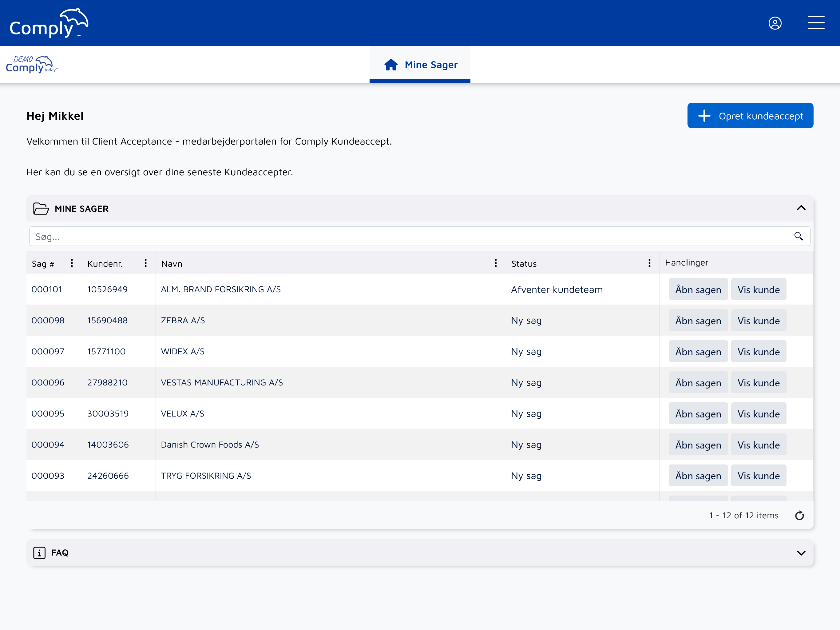Click case number 000096
The width and height of the screenshot is (840, 630).
tap(48, 383)
